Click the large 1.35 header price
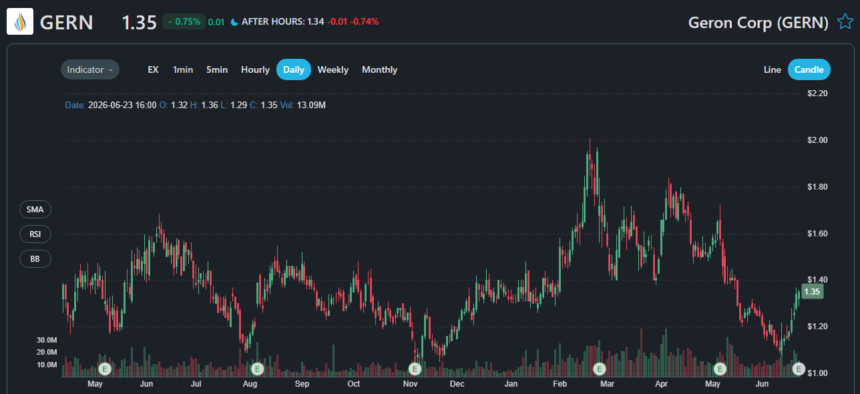 click(x=139, y=22)
